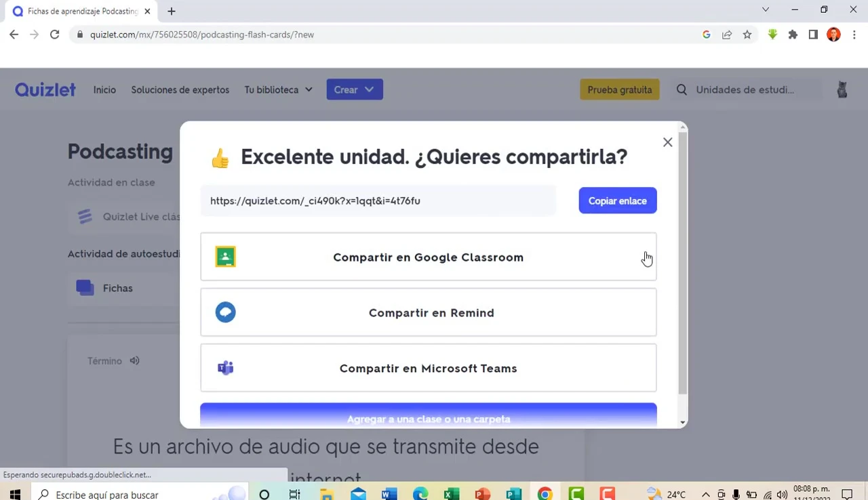Open the Windows Start menu
Viewport: 868px width, 500px height.
pos(15,494)
